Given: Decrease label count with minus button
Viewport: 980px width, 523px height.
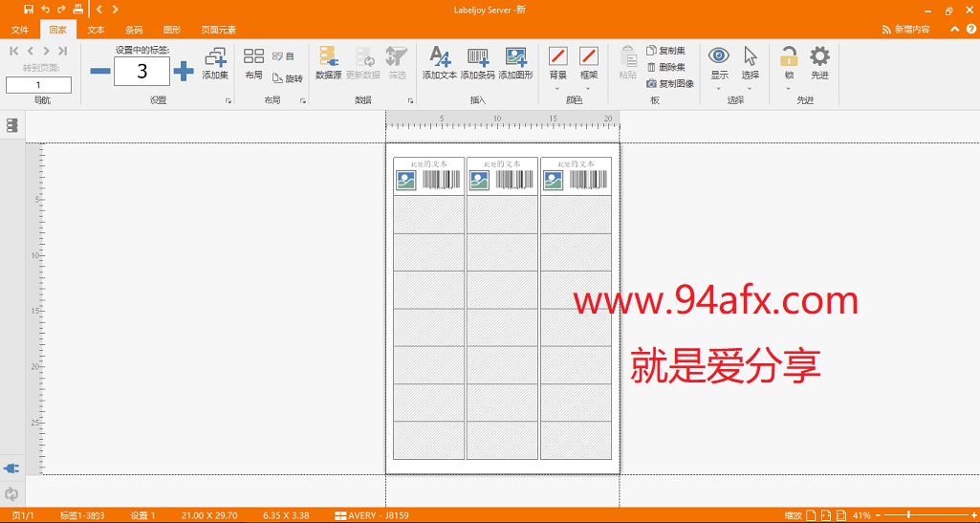Looking at the screenshot, I should pos(100,72).
